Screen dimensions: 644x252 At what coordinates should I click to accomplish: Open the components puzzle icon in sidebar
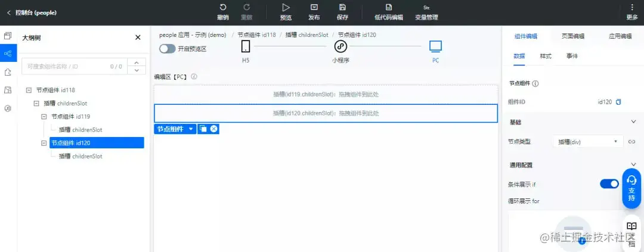(8, 72)
